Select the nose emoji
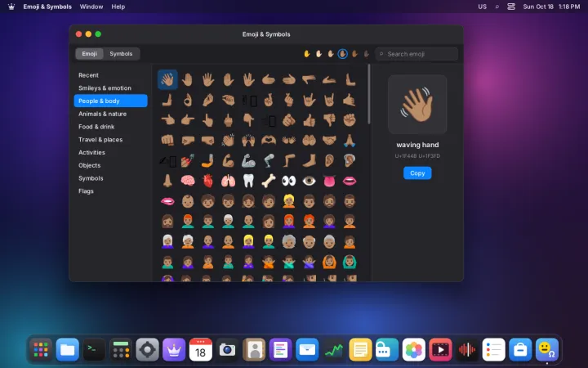The height and width of the screenshot is (368, 588). (x=167, y=181)
